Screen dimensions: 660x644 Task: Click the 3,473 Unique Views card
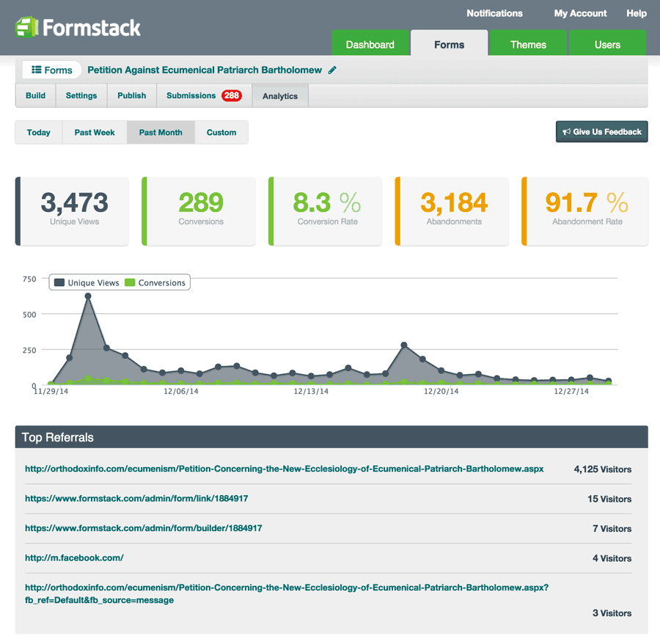tap(72, 211)
